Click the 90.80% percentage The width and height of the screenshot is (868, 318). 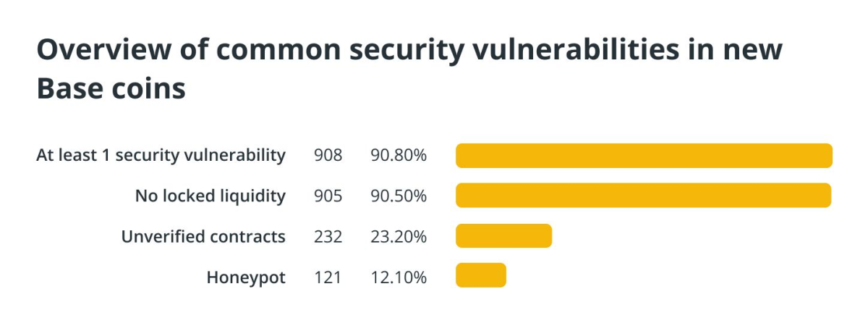399,155
